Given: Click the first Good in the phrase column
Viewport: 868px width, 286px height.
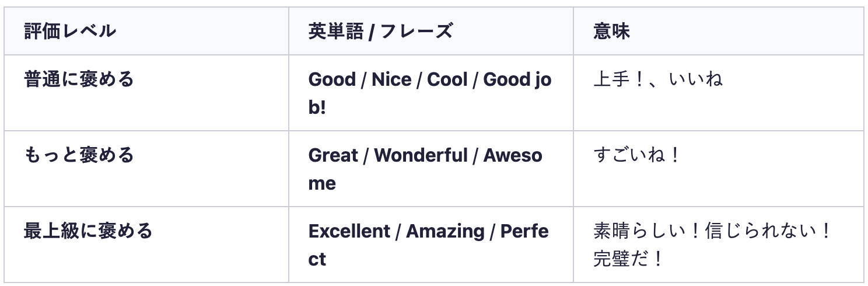Looking at the screenshot, I should point(331,79).
